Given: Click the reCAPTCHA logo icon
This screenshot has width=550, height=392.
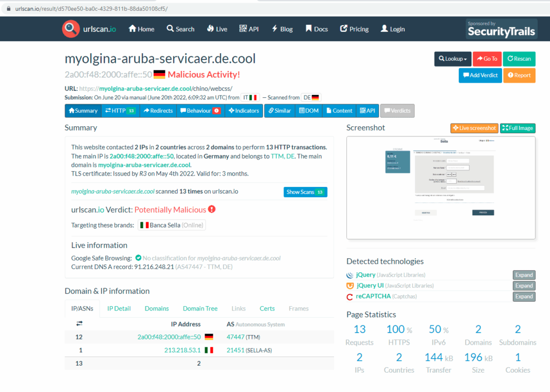Looking at the screenshot, I should [350, 296].
